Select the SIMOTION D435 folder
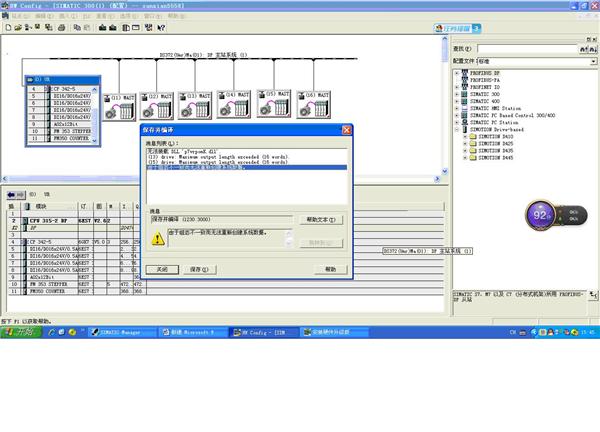 coord(496,151)
